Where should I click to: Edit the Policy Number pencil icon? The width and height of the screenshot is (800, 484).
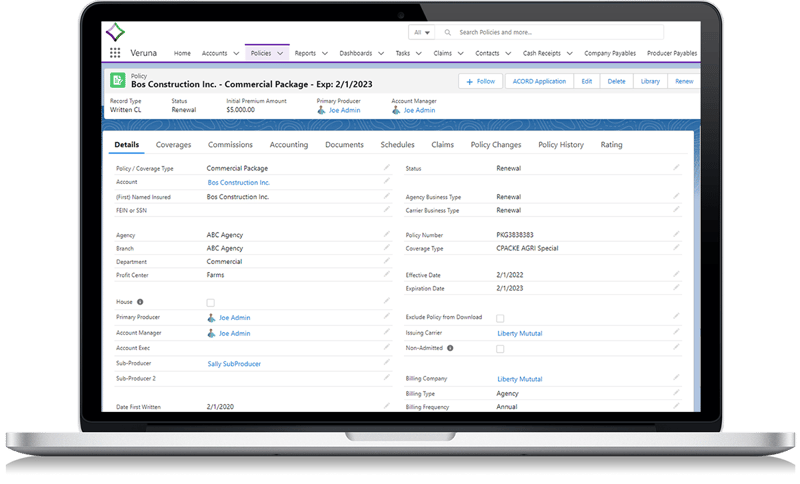(676, 234)
